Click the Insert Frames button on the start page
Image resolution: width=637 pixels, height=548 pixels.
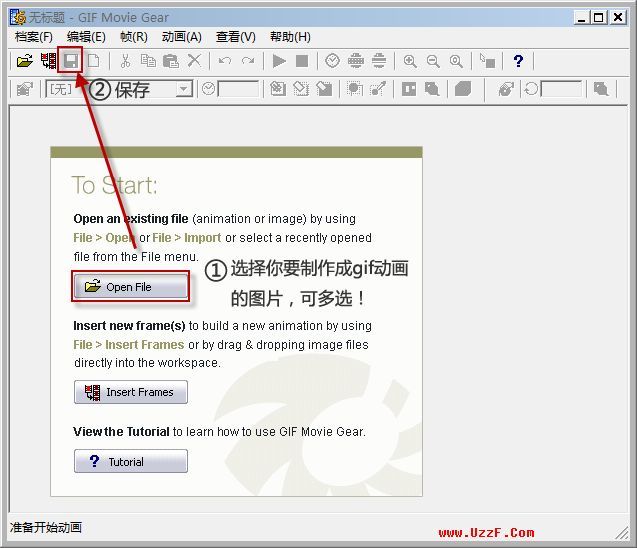click(x=131, y=392)
